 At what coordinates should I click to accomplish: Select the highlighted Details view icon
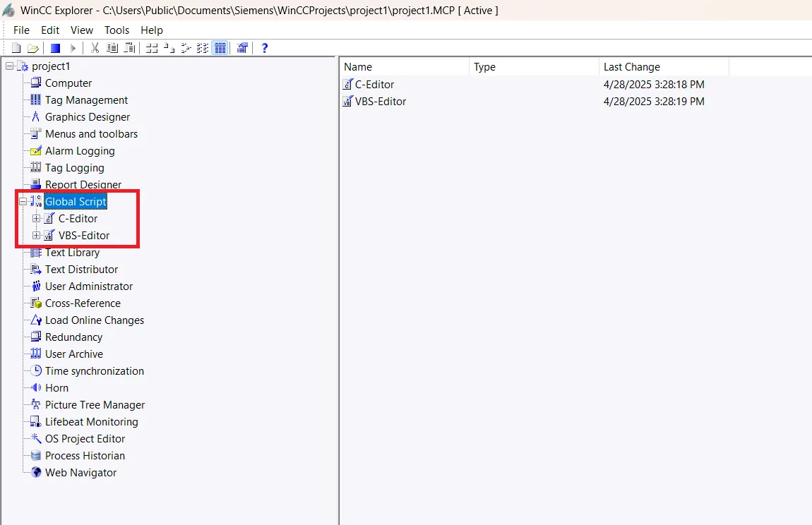click(x=220, y=48)
